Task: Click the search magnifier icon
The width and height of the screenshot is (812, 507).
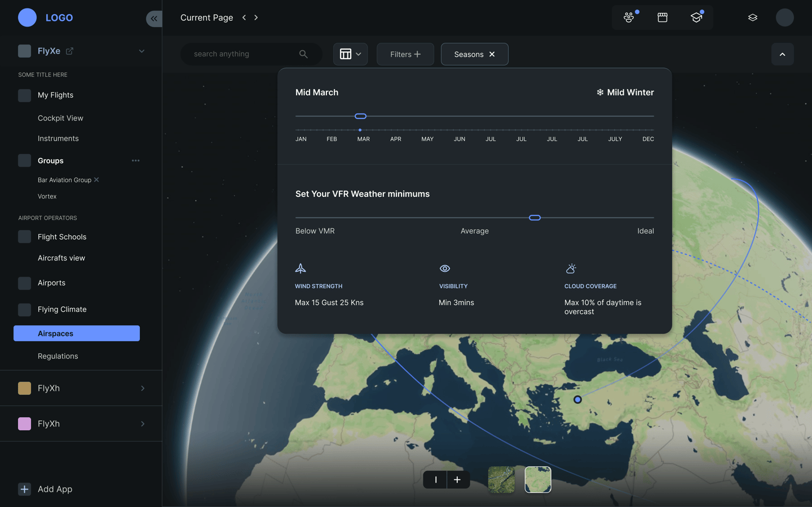Action: point(303,54)
